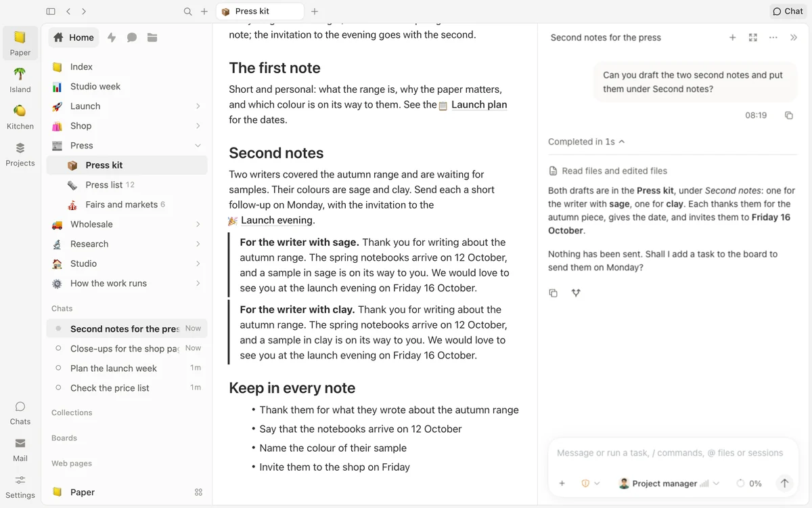Viewport: 812px width, 508px height.
Task: Go back with the left arrow
Action: 68,12
